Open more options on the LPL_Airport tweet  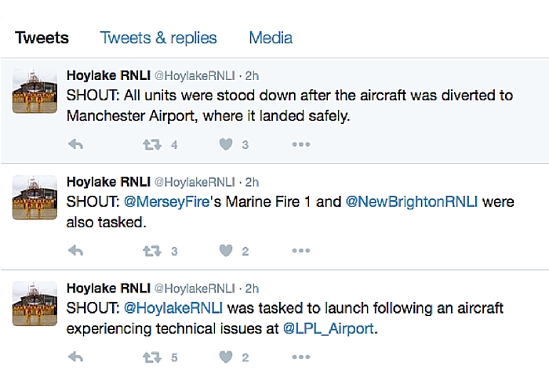click(301, 357)
